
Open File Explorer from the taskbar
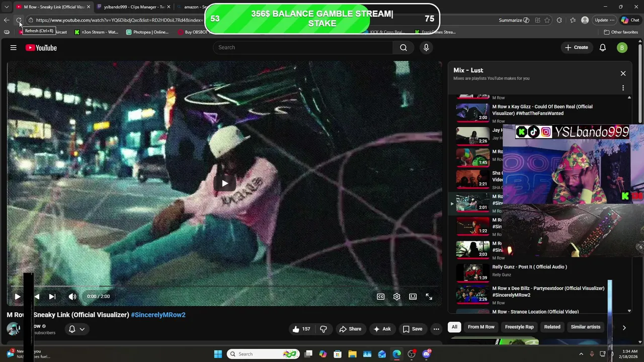click(x=352, y=354)
